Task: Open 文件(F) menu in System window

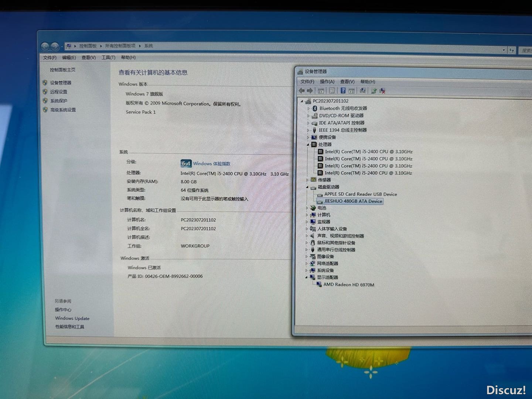Action: 50,58
